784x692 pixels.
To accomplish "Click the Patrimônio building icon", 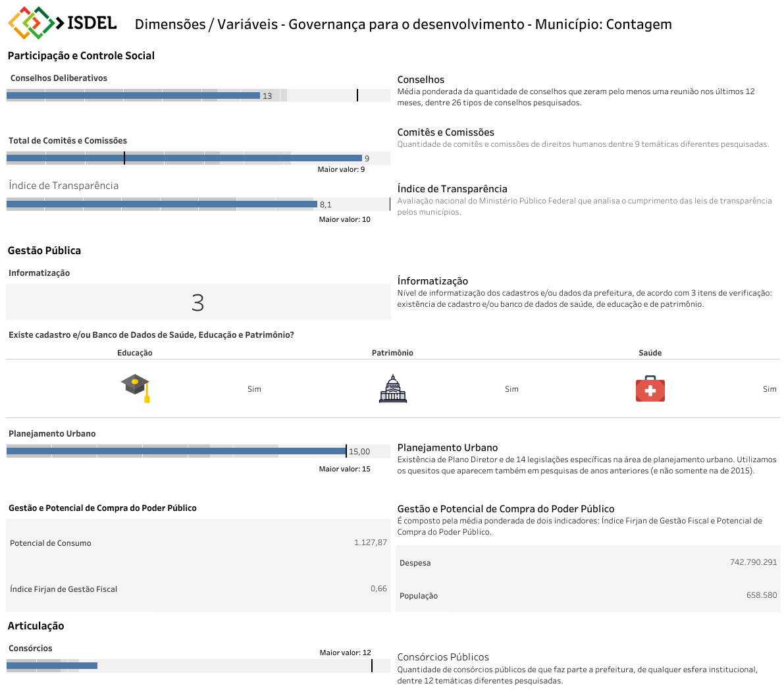I will pyautogui.click(x=393, y=388).
